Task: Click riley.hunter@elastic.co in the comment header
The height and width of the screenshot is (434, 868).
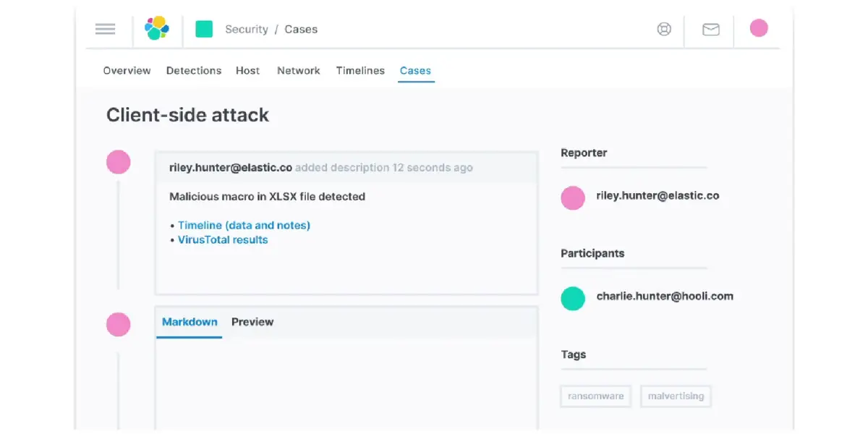Action: tap(231, 168)
